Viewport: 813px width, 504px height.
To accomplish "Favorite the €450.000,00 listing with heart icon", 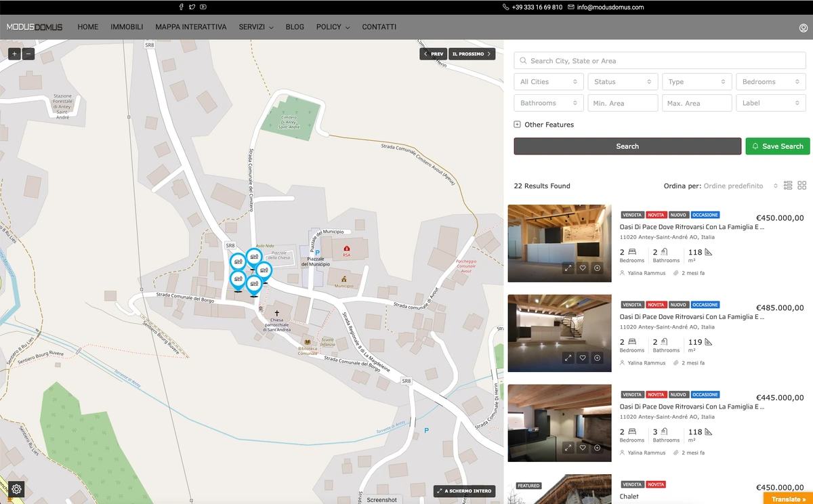I will (x=583, y=268).
